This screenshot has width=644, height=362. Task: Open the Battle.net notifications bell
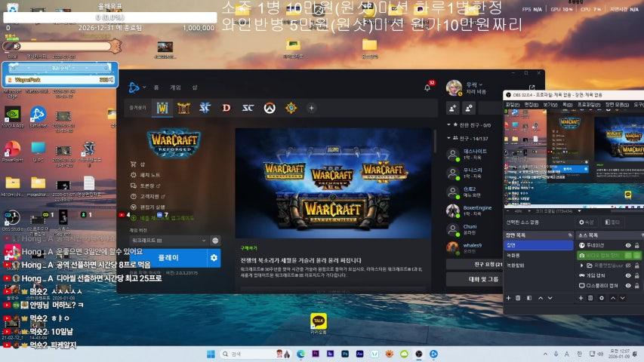point(427,87)
